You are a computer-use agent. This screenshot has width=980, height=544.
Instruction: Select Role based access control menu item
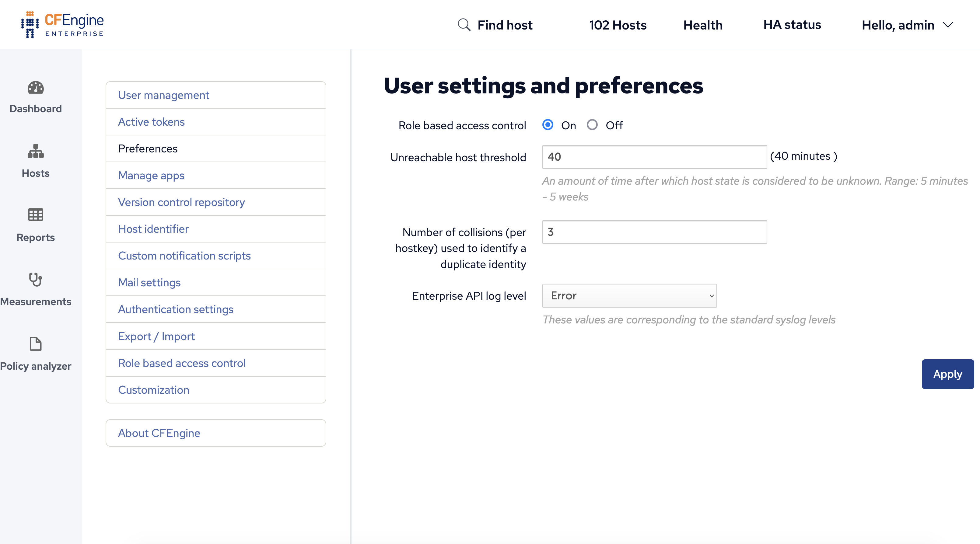(181, 362)
